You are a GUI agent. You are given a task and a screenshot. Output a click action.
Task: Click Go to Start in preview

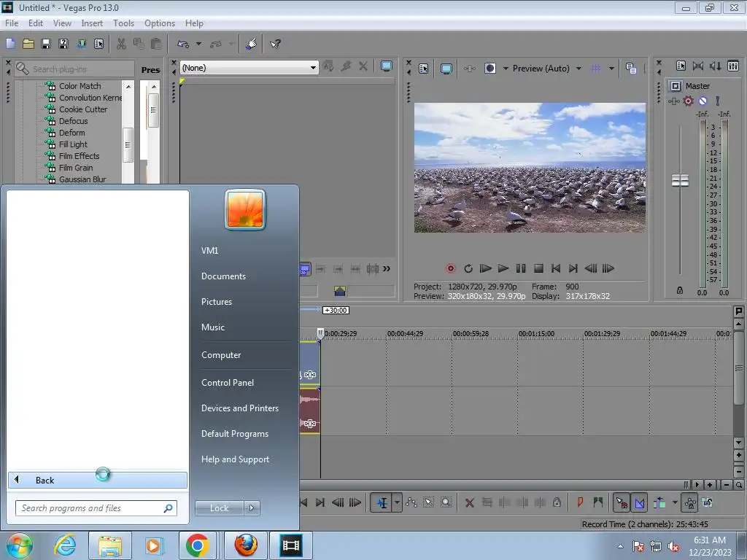[555, 268]
